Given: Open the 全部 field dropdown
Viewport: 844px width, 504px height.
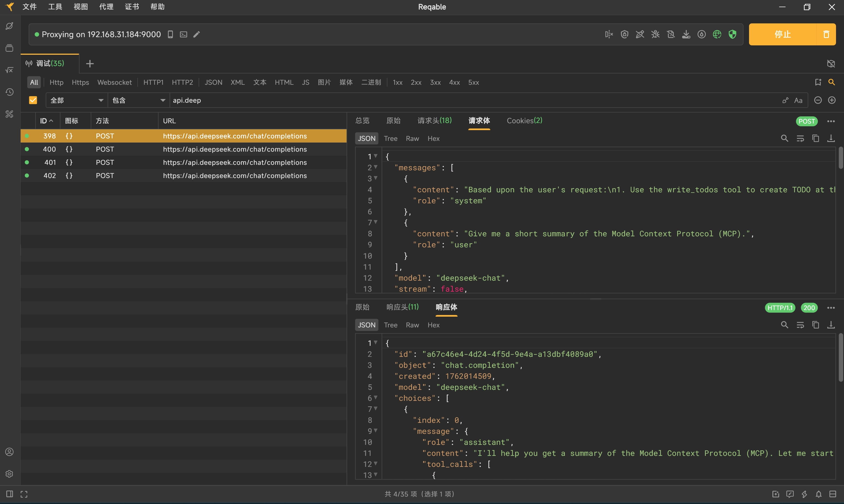Looking at the screenshot, I should [x=77, y=100].
